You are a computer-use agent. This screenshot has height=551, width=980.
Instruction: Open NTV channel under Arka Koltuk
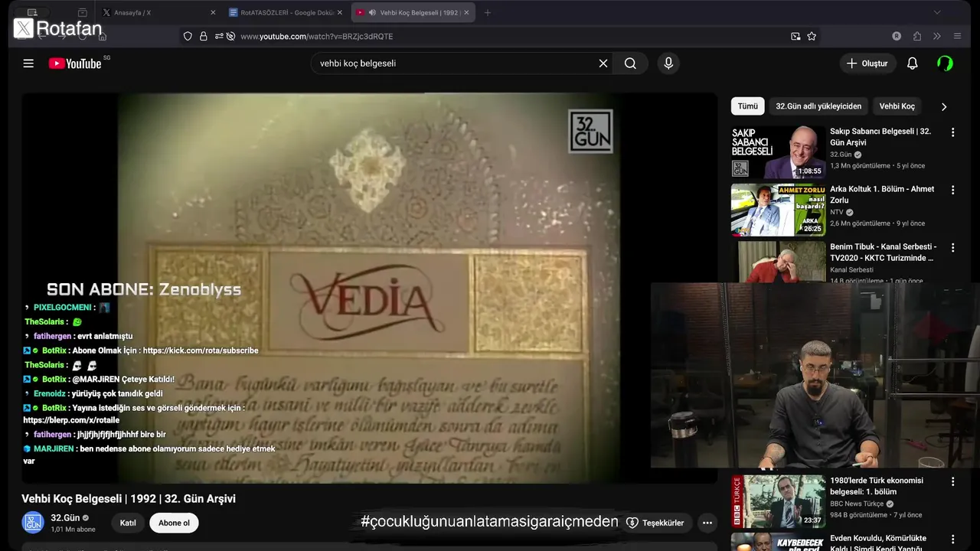(837, 212)
